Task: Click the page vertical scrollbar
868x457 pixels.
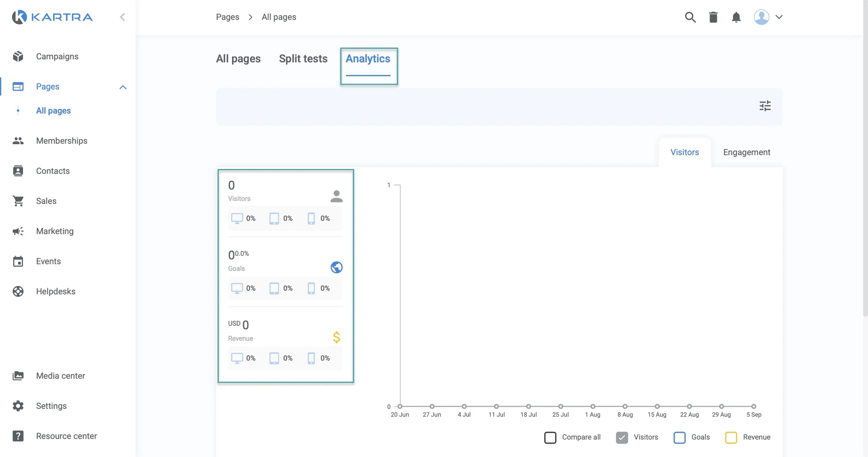Action: (x=865, y=158)
